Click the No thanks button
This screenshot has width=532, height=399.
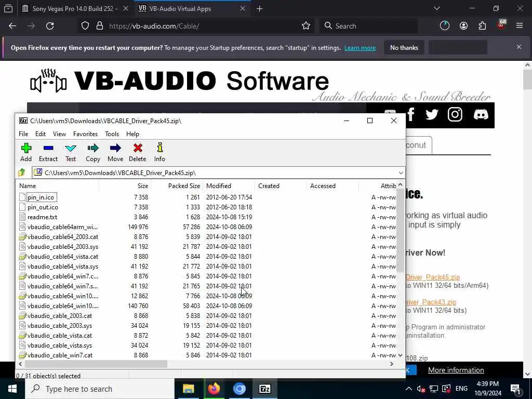click(404, 48)
